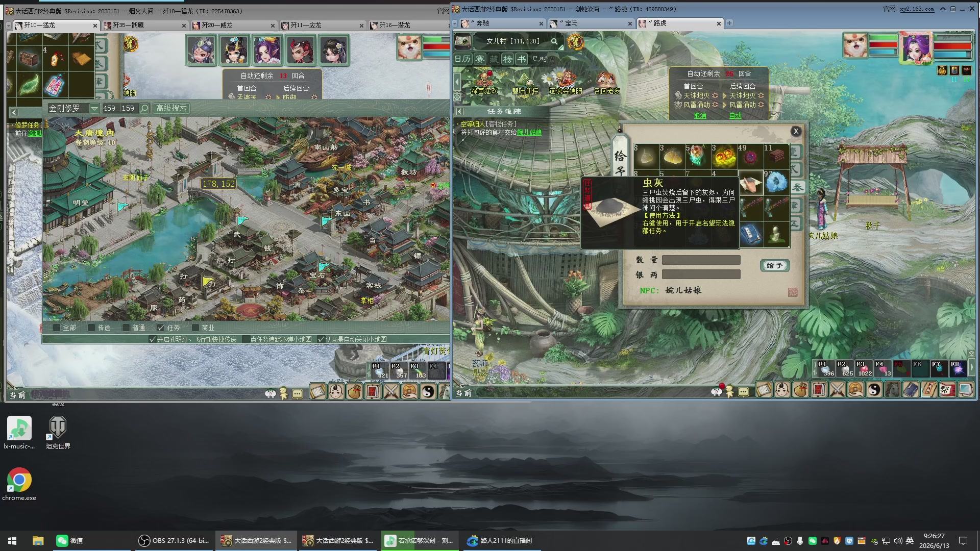The height and width of the screenshot is (551, 980).
Task: Click the 宝 treasure badge in right window
Action: click(576, 42)
